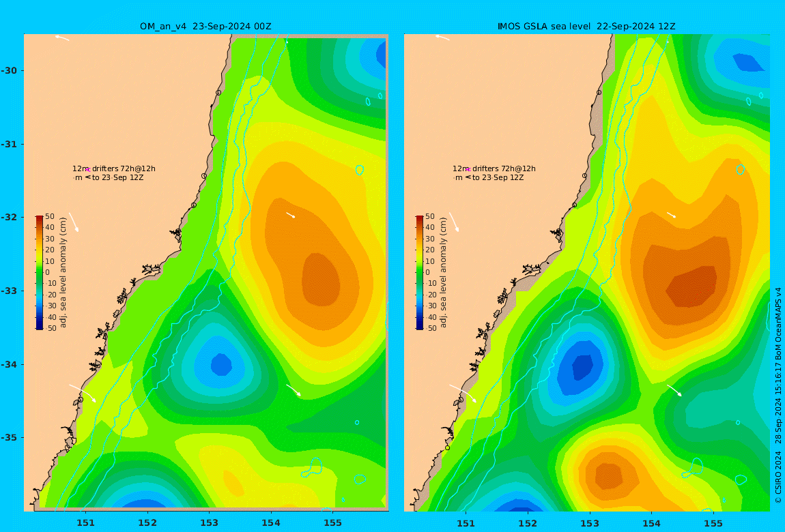
Task: Click dark orange high center near -33 in right map
Action: pos(692,287)
